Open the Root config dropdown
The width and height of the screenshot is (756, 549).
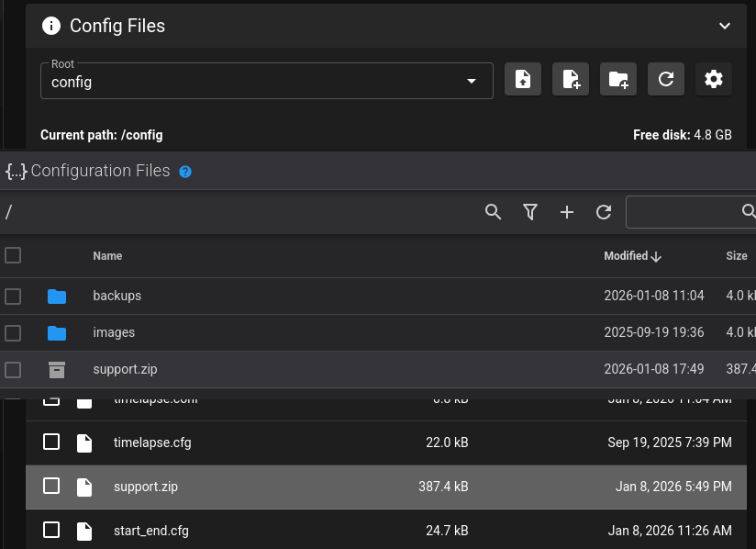click(x=266, y=81)
